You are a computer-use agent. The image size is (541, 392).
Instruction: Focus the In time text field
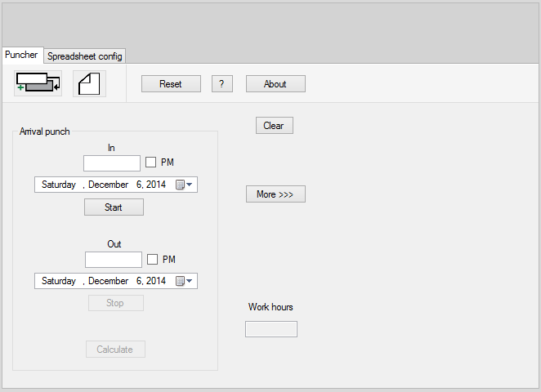(112, 163)
